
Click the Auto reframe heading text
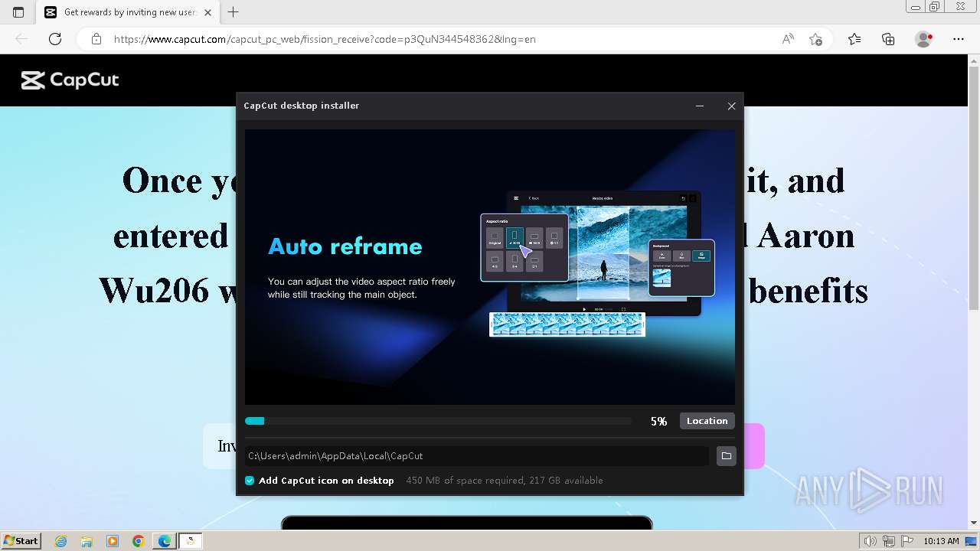(x=345, y=246)
